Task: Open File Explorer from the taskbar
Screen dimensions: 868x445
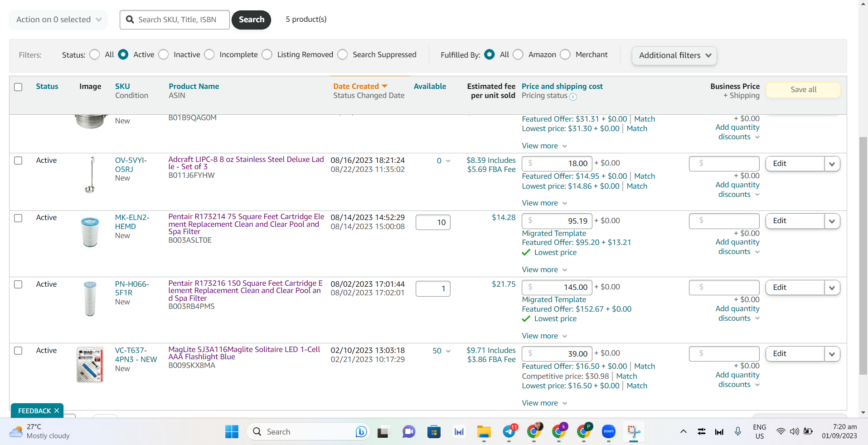Action: [484, 431]
